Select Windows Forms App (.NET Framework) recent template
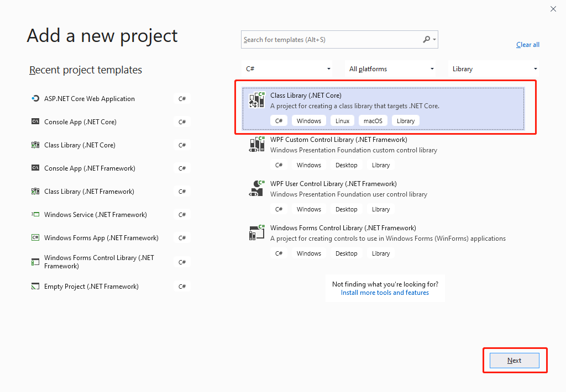 pyautogui.click(x=110, y=237)
